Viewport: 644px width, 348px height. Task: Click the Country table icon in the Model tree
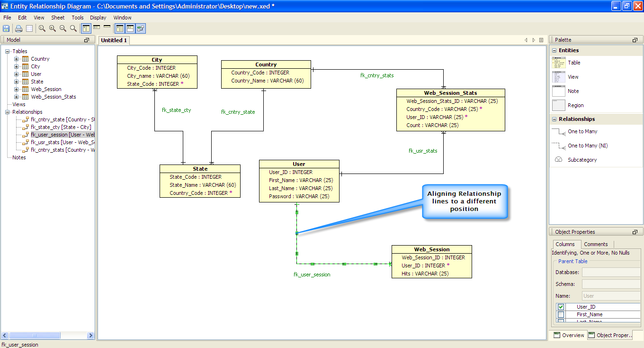[x=26, y=59]
